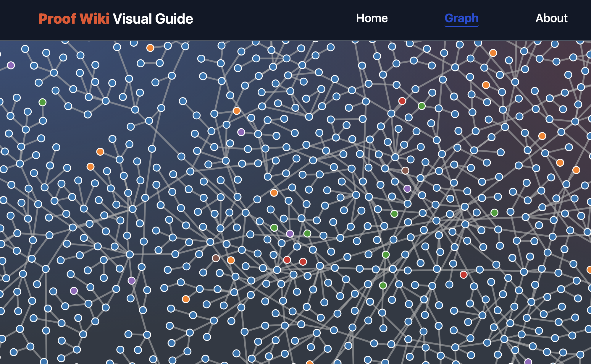This screenshot has height=364, width=591.
Task: Click the purple node at bottom right edge
Action: click(528, 362)
